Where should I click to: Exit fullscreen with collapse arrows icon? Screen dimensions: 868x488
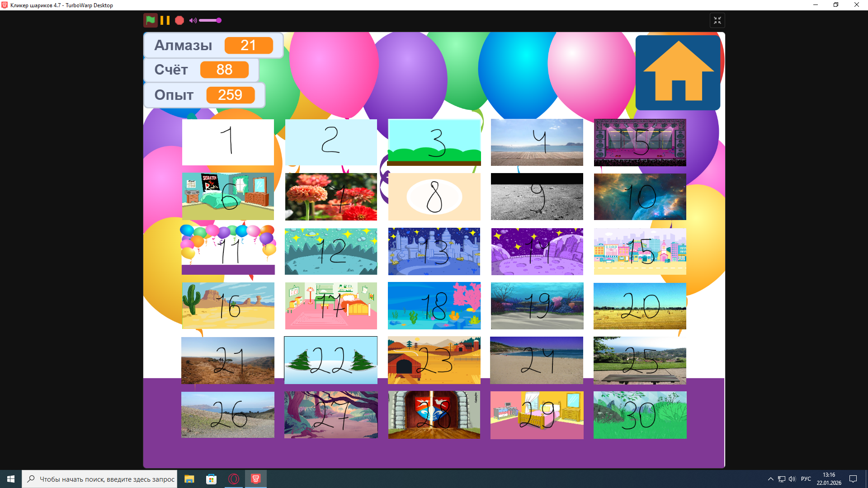(x=717, y=20)
